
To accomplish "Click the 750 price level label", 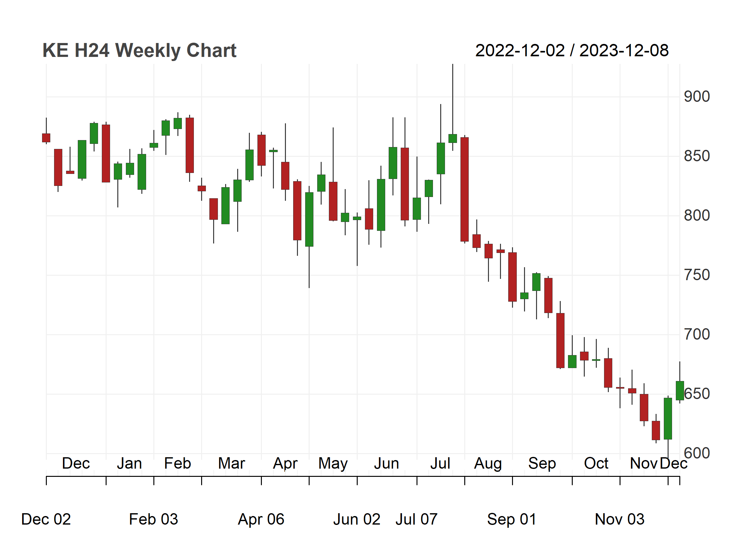I will click(x=697, y=275).
